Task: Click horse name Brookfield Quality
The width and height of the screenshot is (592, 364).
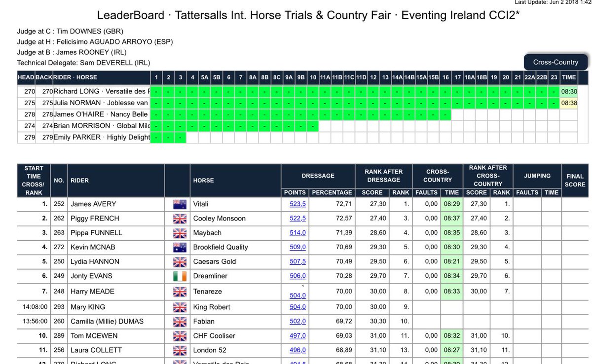Action: point(221,247)
